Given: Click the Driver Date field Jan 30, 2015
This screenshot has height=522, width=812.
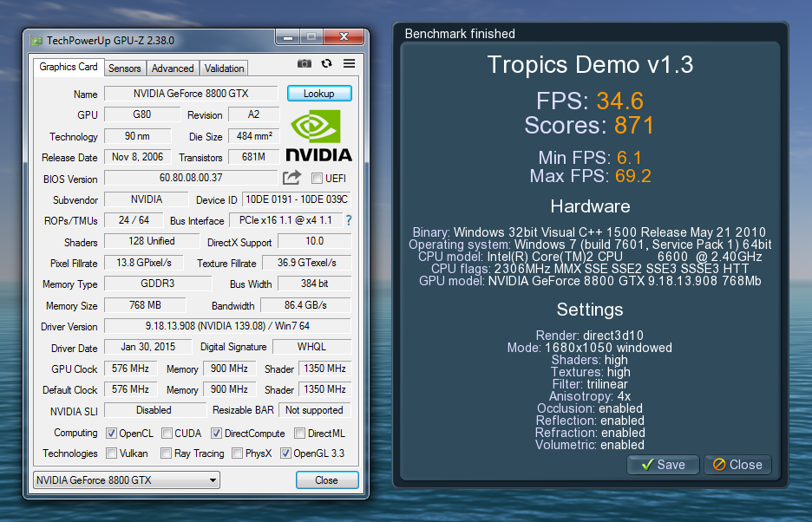Looking at the screenshot, I should (x=148, y=347).
